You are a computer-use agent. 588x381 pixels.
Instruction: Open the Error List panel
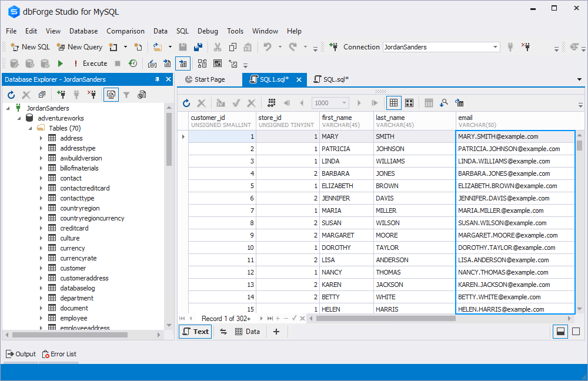coord(59,353)
